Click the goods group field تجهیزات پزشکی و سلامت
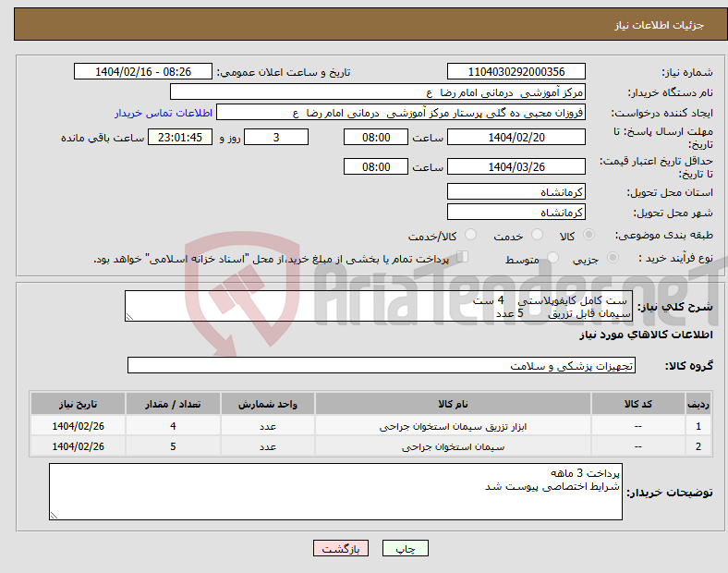Screen dimensions: 728x573 [382, 365]
